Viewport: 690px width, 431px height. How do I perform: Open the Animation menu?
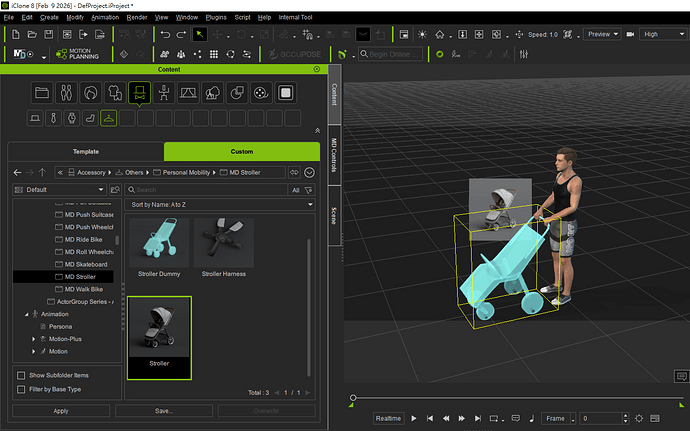(x=105, y=18)
